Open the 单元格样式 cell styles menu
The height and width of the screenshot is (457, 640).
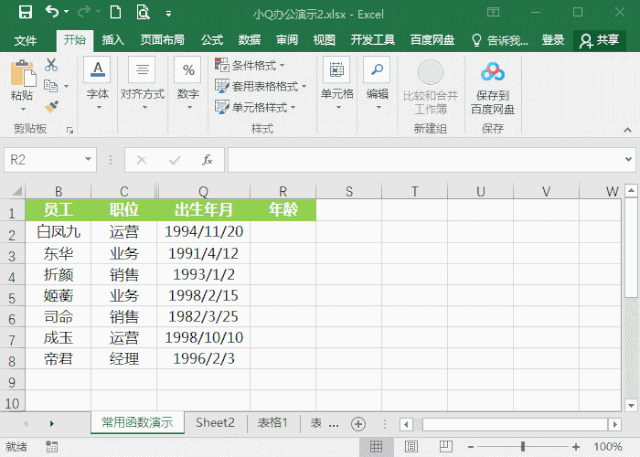(x=255, y=107)
